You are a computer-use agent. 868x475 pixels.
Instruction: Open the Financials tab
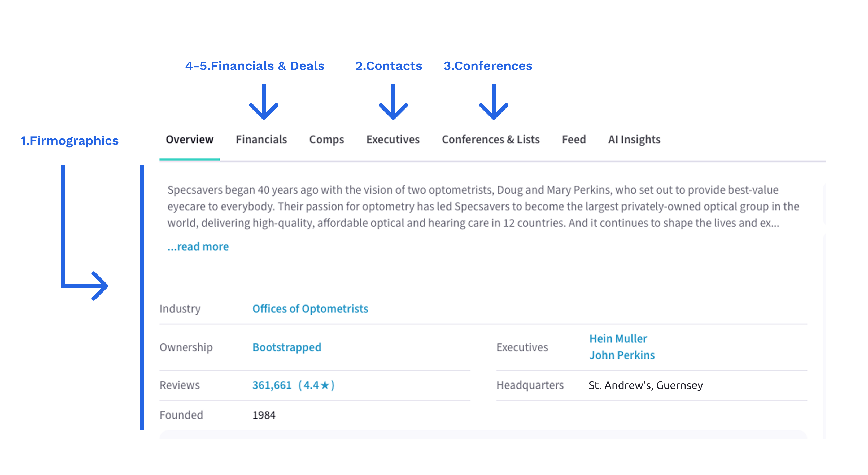click(261, 140)
